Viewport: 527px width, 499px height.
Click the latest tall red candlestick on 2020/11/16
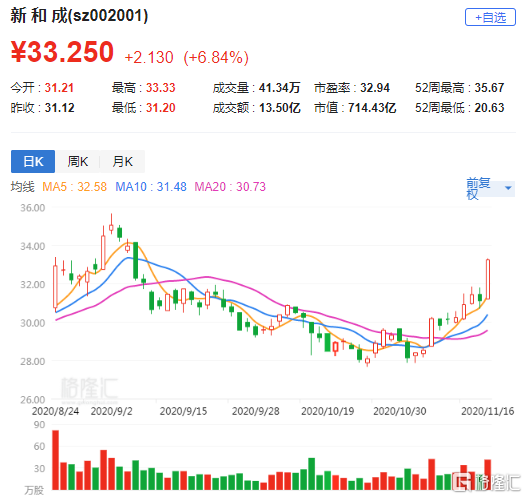[488, 279]
